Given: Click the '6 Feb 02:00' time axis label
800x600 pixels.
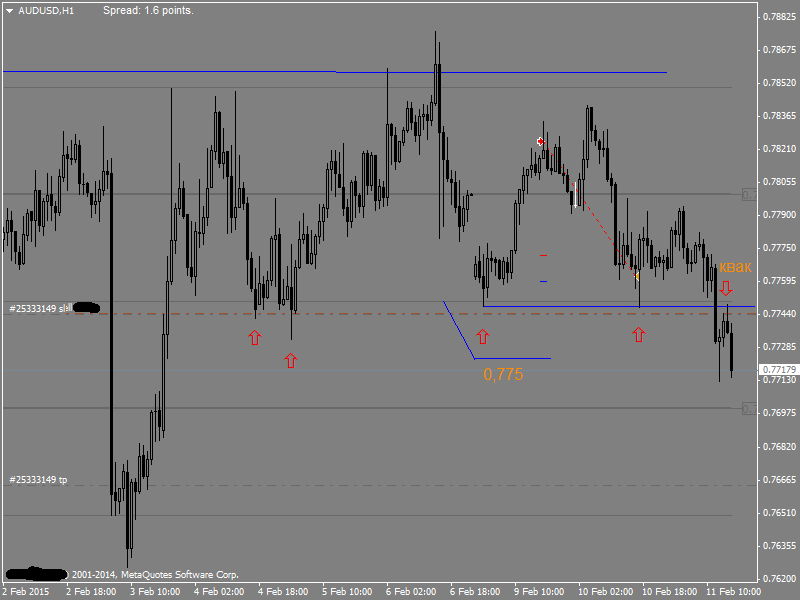Looking at the screenshot, I should click(x=411, y=592).
